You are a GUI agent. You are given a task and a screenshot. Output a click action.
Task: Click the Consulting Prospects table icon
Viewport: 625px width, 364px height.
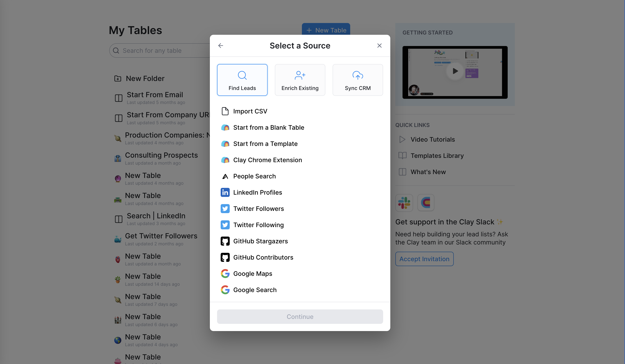(x=118, y=159)
